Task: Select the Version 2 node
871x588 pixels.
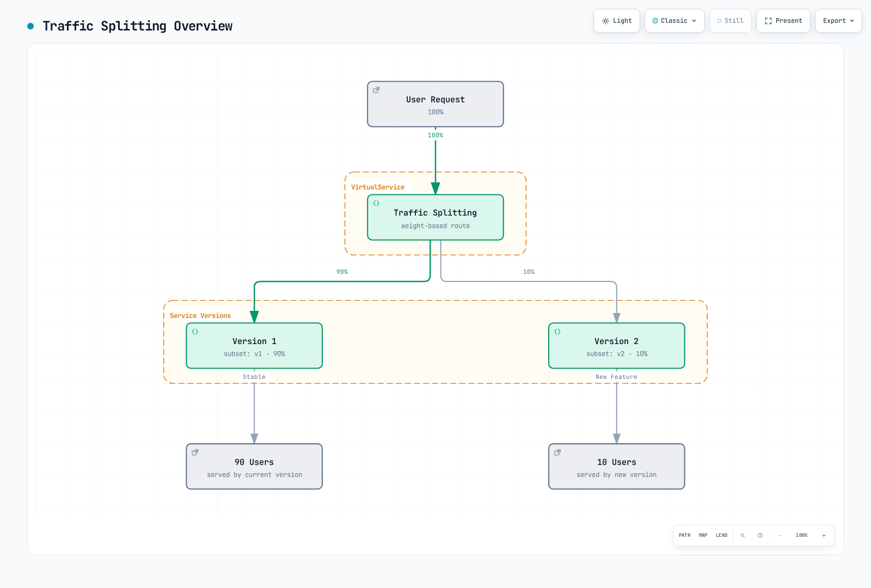Action: [x=617, y=346]
